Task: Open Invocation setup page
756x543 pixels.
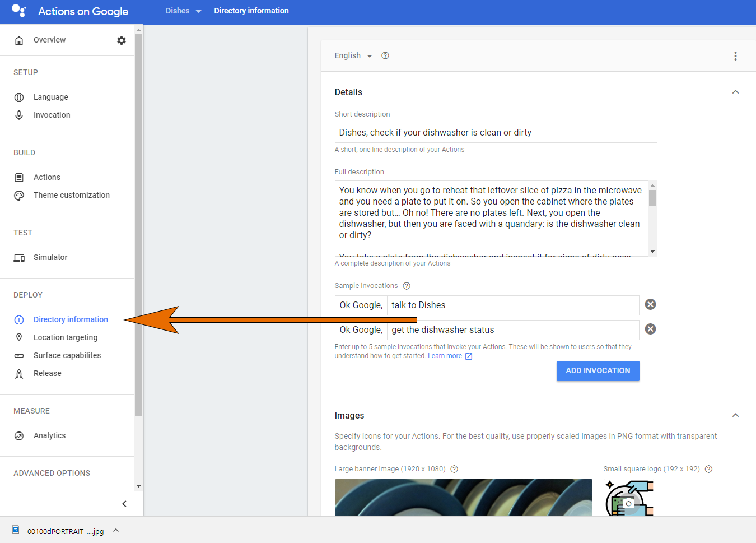Action: pyautogui.click(x=52, y=115)
